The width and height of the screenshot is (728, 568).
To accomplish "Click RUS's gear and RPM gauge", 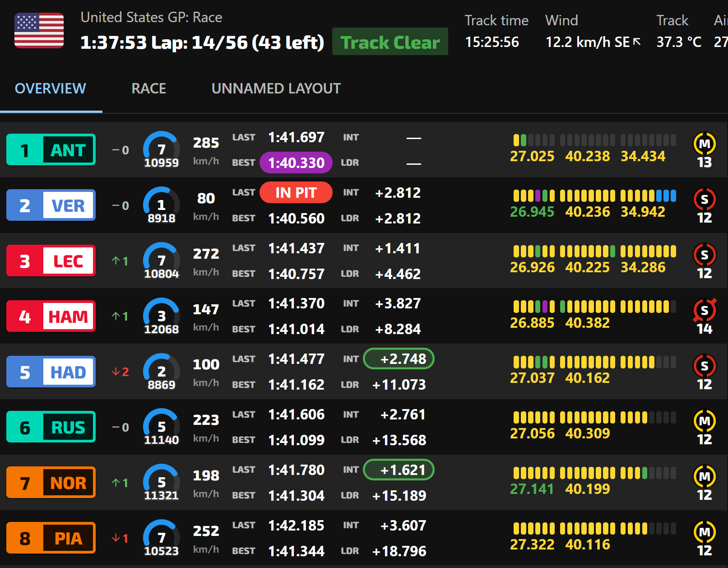I will [161, 427].
